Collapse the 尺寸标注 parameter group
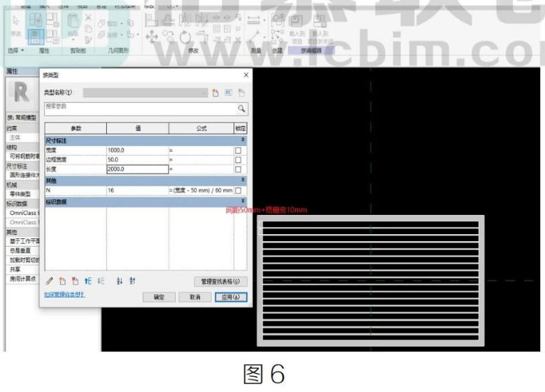Image resolution: width=545 pixels, height=392 pixels. tap(243, 140)
